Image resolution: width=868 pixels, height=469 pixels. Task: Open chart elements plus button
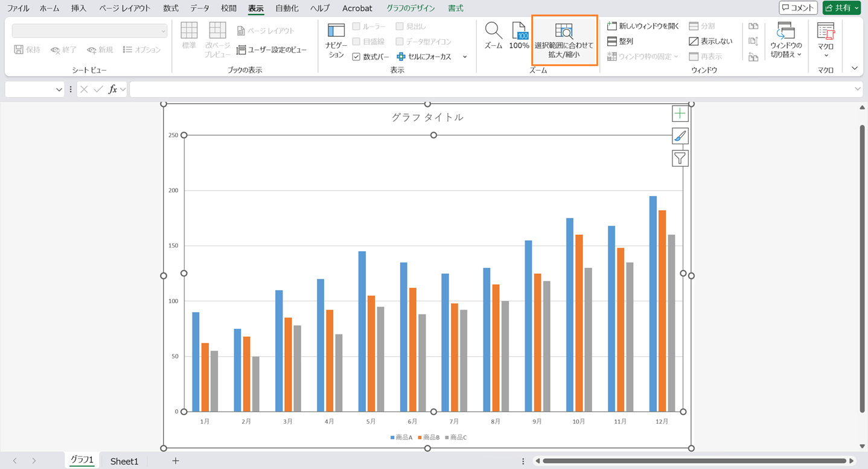pyautogui.click(x=680, y=113)
